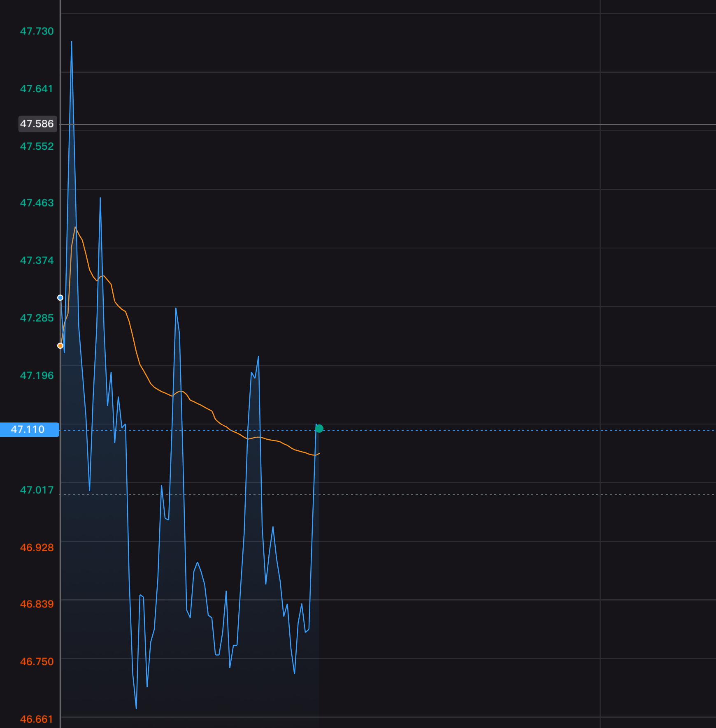Image resolution: width=716 pixels, height=728 pixels.
Task: Click the blue starting point marker
Action: [x=60, y=297]
